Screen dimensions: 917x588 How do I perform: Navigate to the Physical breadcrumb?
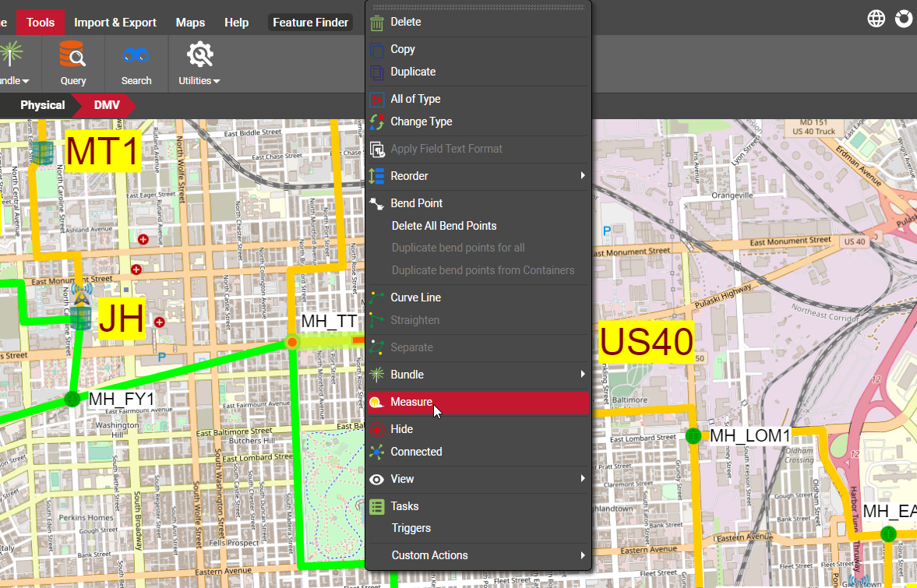(42, 105)
